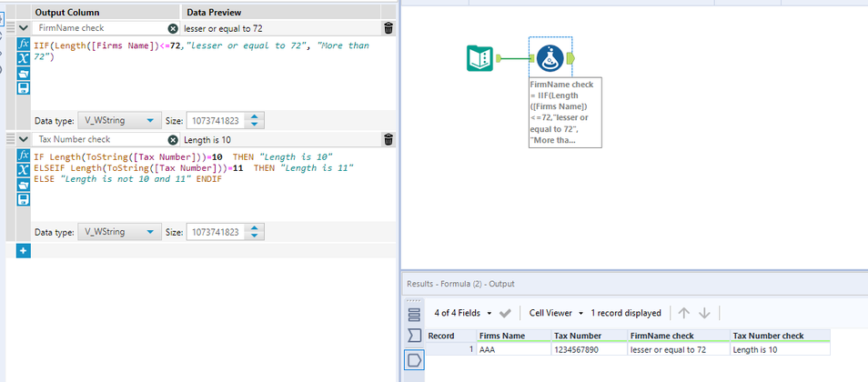
Task: Clear the FirmName check column name
Action: click(x=173, y=28)
